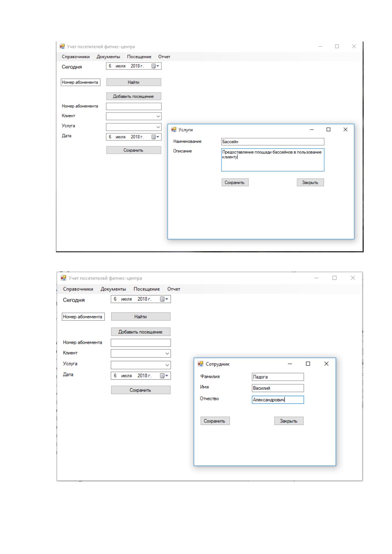Click Закрыть button in Сотрудник dialog
This screenshot has height=554, width=392.
click(x=289, y=421)
